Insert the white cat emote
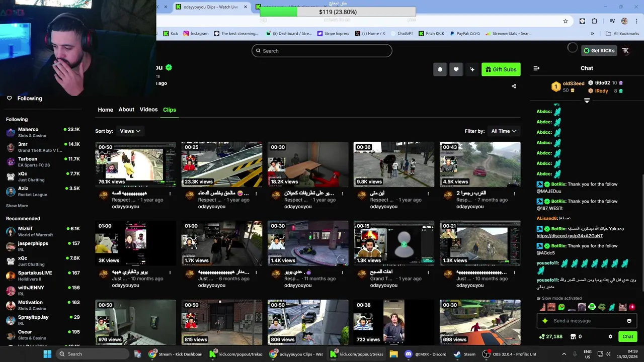 [622, 307]
